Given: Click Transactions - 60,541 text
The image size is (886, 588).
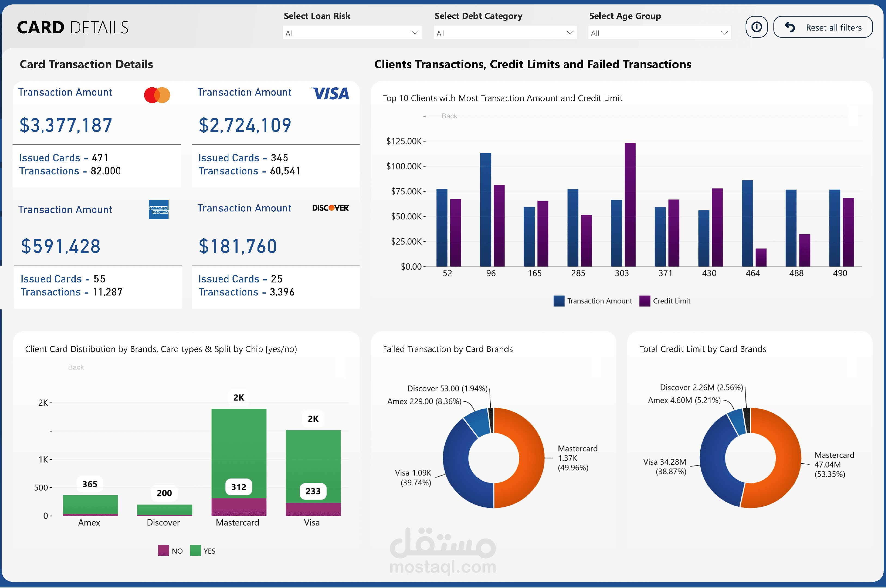Looking at the screenshot, I should [249, 171].
